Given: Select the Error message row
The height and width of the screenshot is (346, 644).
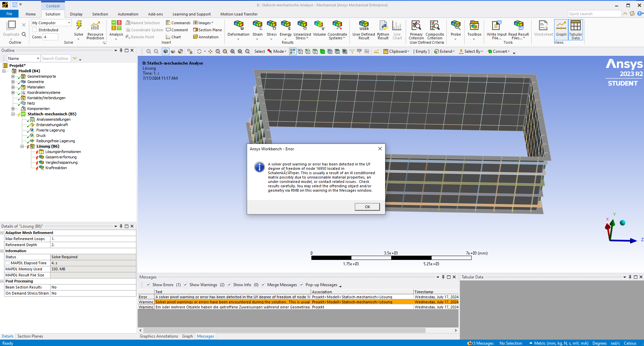Looking at the screenshot, I should point(298,297).
